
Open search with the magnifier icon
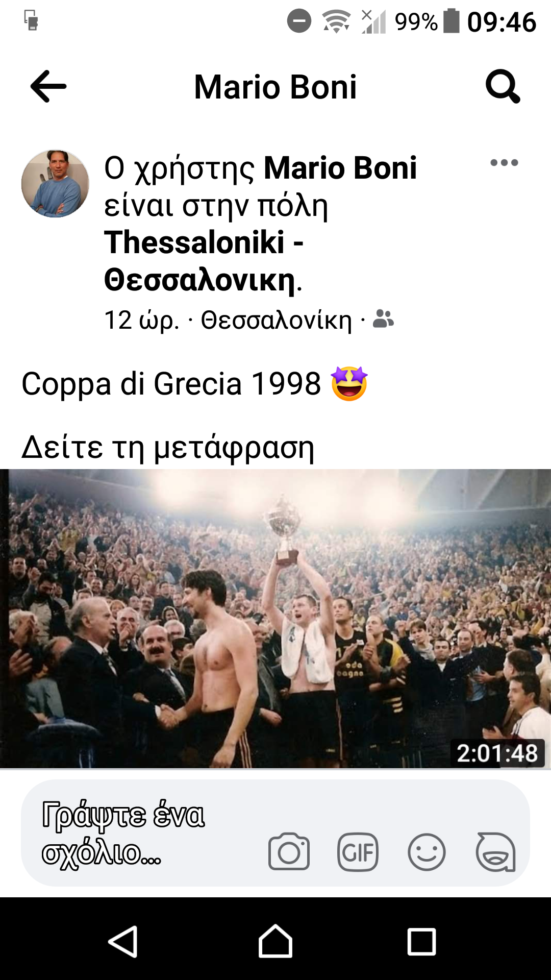(x=503, y=86)
